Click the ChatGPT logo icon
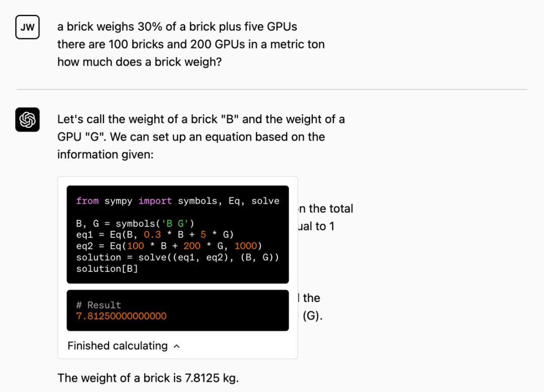 [27, 120]
